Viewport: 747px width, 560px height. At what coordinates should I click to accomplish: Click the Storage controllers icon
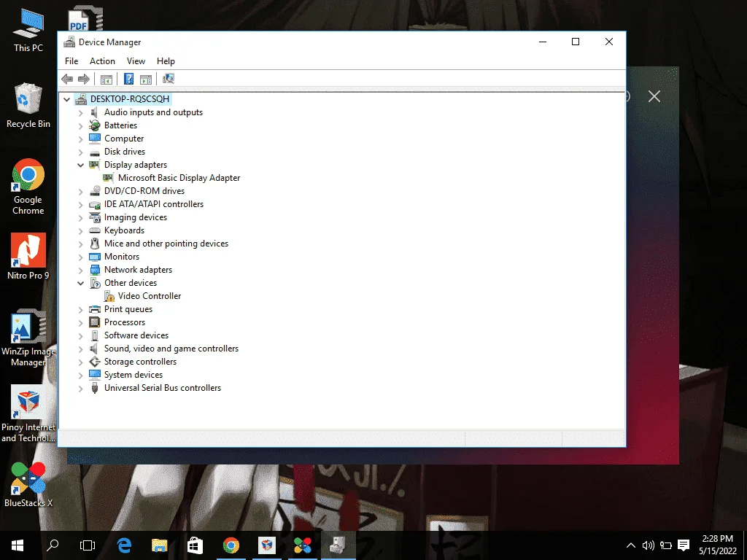[95, 362]
